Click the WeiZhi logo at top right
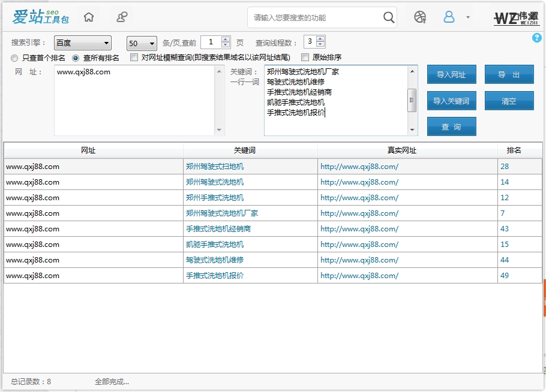Screen dimensions: 546x392 (x=516, y=17)
